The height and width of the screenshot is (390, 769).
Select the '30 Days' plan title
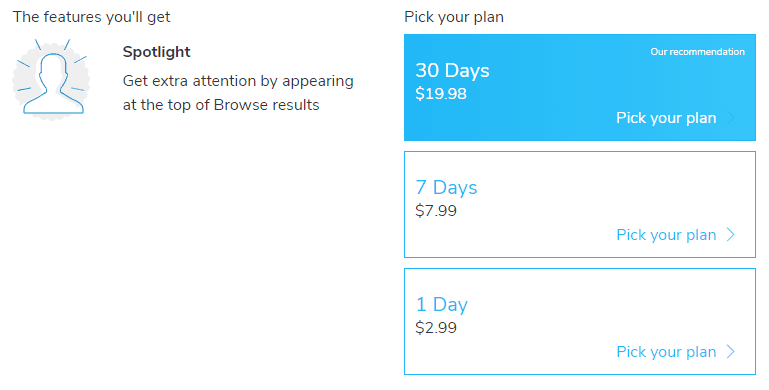(452, 71)
